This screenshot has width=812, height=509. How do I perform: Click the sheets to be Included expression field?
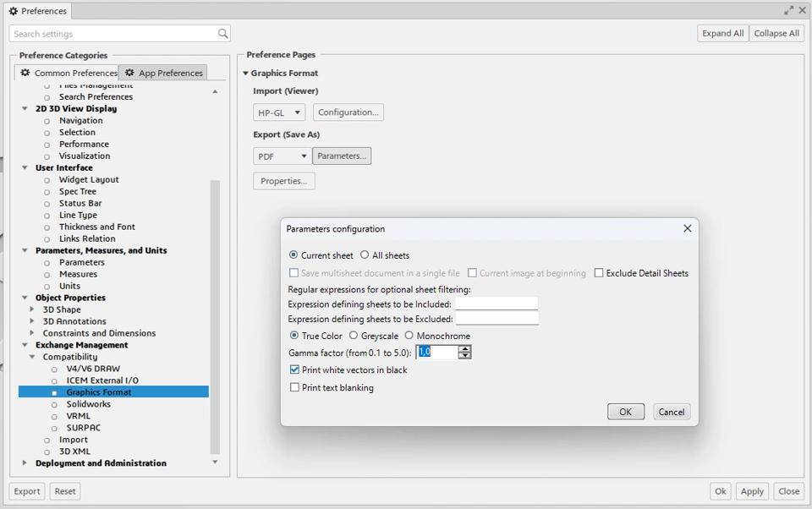click(x=496, y=304)
